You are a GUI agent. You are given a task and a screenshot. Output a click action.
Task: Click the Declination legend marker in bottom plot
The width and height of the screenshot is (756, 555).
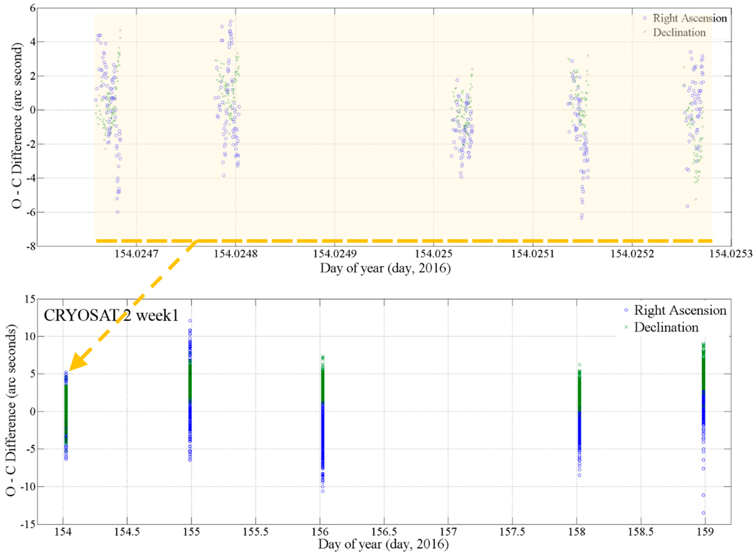pos(626,327)
